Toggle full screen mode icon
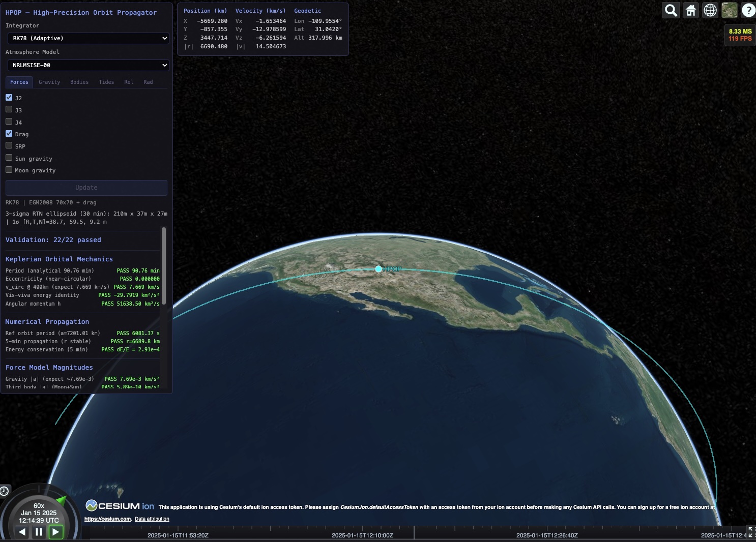This screenshot has width=756, height=542. pos(751,532)
